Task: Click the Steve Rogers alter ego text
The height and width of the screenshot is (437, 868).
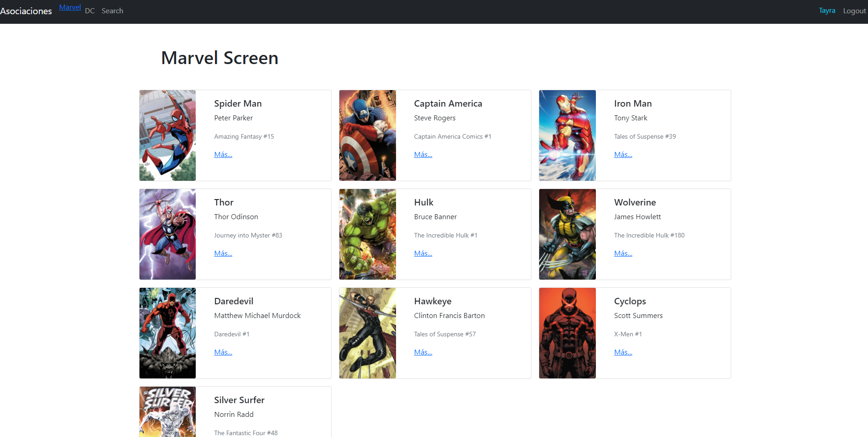Action: click(x=435, y=118)
